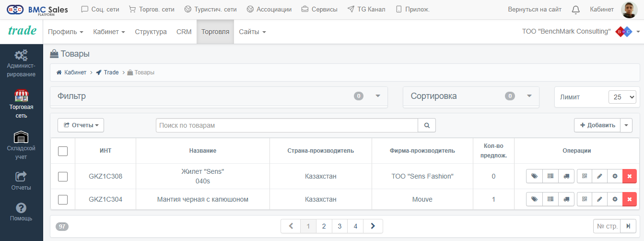Open Соц. сети in the top bar
The height and width of the screenshot is (241, 644).
pyautogui.click(x=100, y=9)
